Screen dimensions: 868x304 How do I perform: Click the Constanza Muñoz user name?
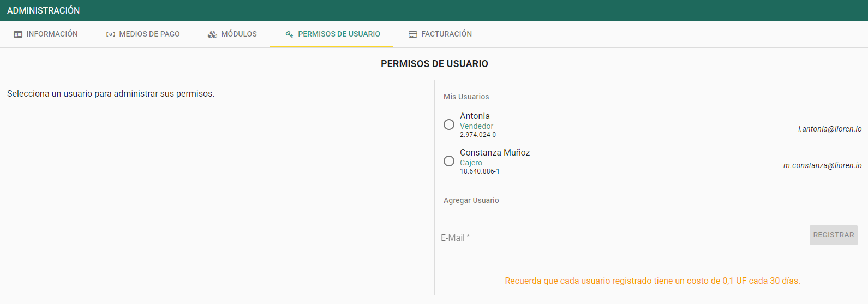tap(495, 152)
